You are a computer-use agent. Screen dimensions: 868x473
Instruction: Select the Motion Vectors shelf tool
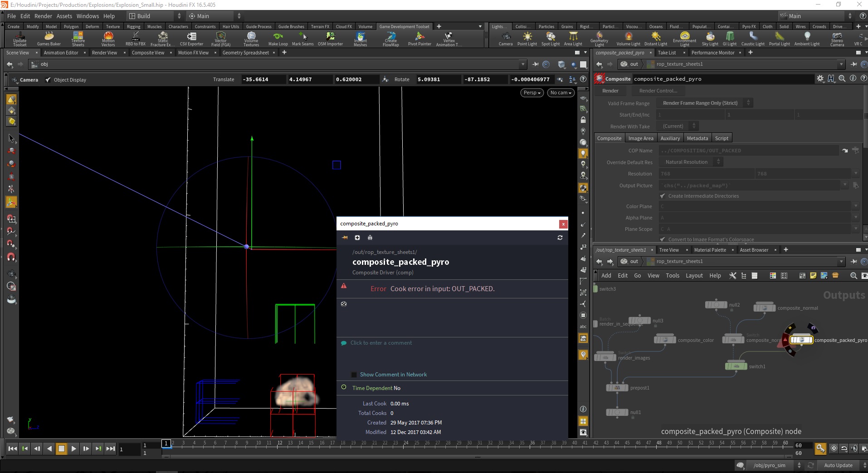tap(108, 39)
